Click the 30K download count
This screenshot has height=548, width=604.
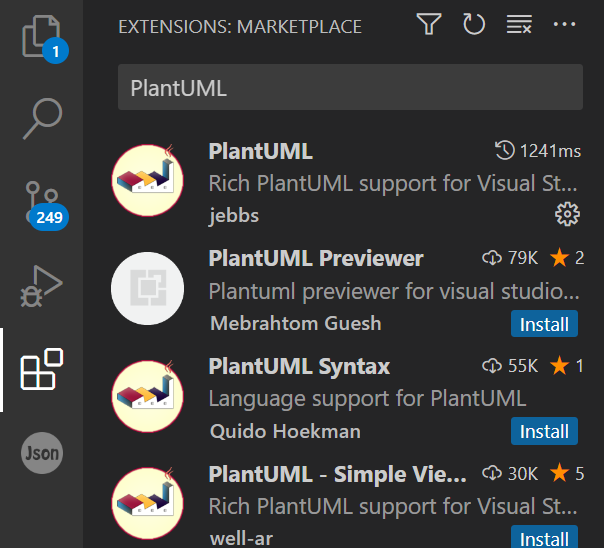pyautogui.click(x=510, y=473)
